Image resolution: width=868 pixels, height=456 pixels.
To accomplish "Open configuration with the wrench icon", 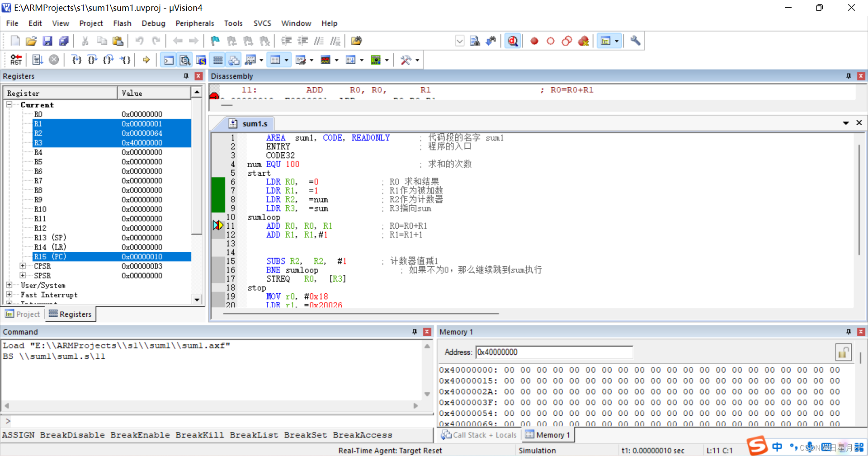I will point(635,41).
